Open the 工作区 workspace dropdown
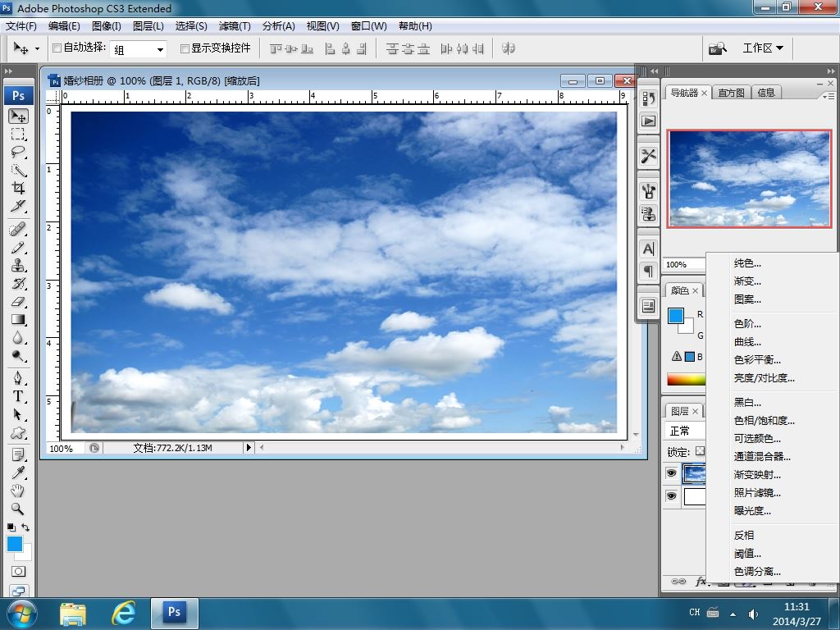 pos(763,48)
